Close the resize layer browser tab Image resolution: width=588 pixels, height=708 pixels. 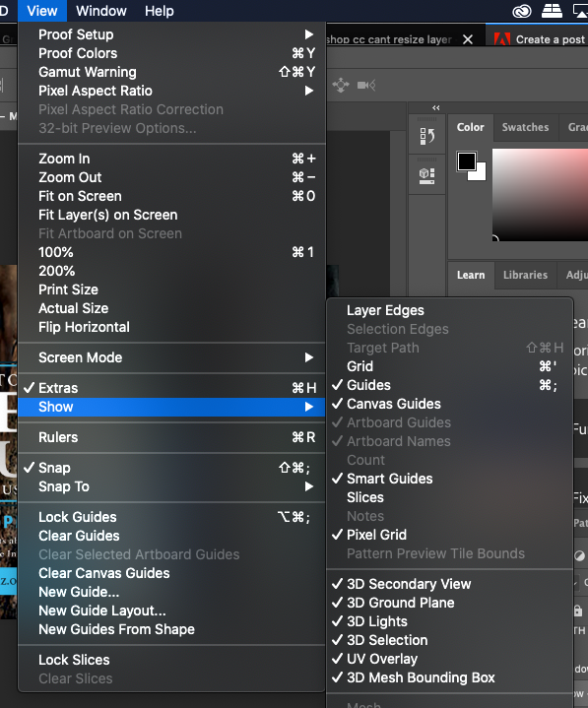468,39
